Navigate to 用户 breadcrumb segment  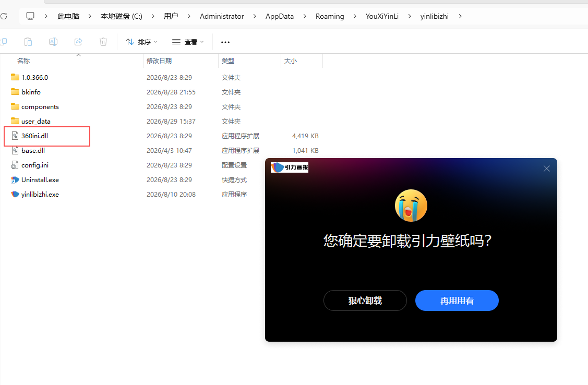(x=171, y=16)
